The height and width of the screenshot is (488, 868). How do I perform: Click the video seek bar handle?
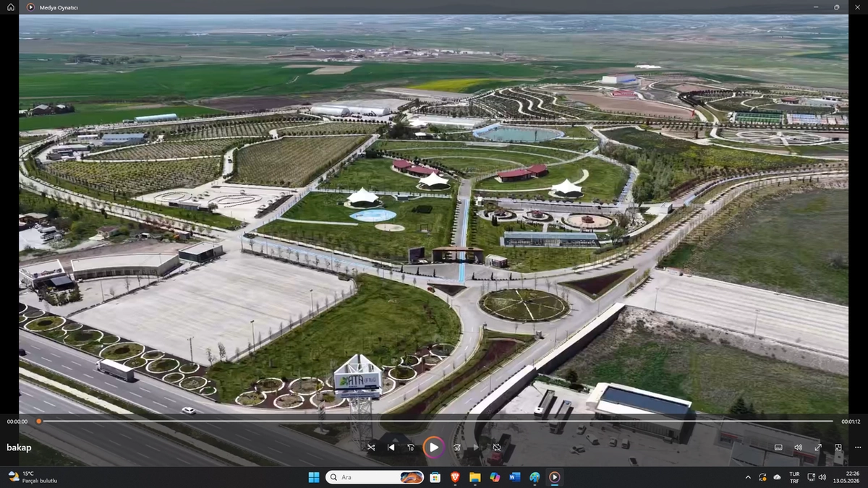[38, 421]
